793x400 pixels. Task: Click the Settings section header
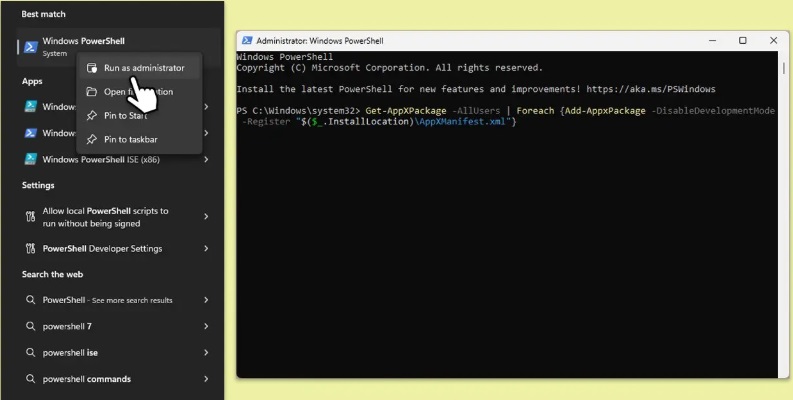point(38,186)
